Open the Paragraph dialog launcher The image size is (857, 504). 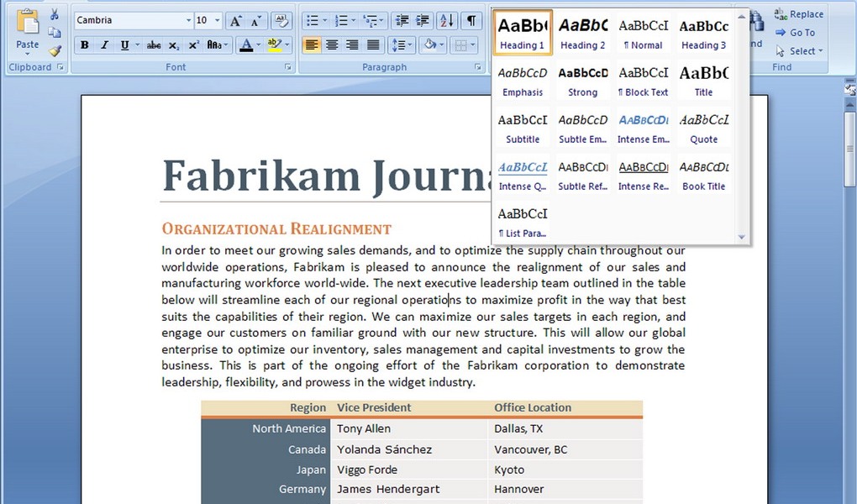tap(478, 67)
